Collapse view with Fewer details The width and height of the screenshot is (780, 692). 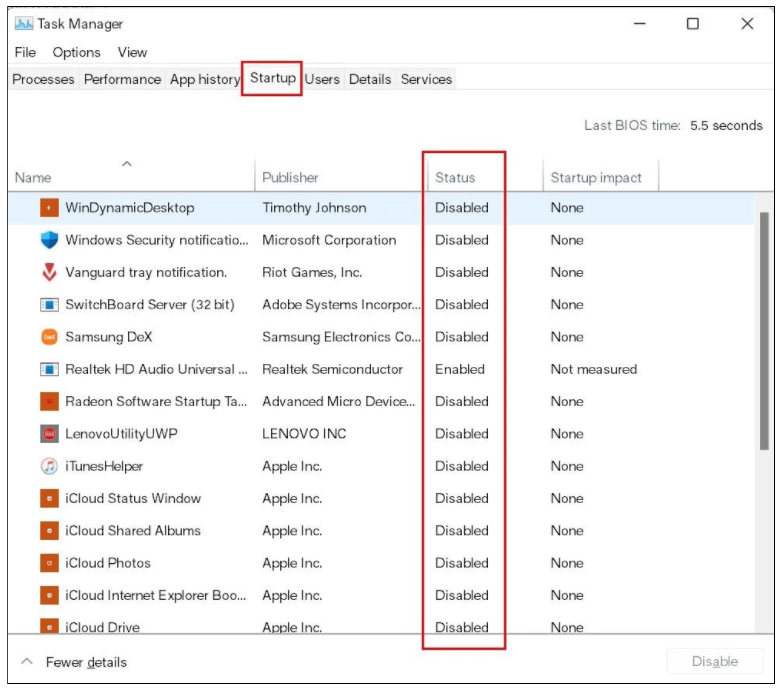[74, 662]
